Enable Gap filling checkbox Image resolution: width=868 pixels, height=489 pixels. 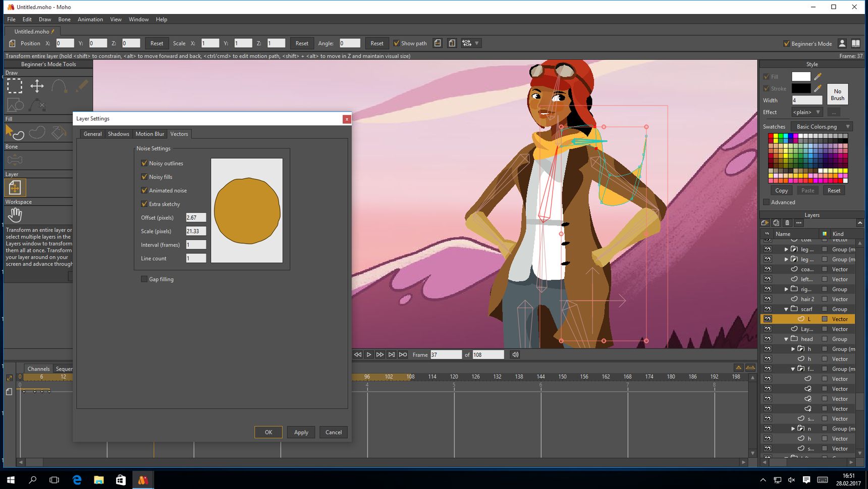[144, 279]
